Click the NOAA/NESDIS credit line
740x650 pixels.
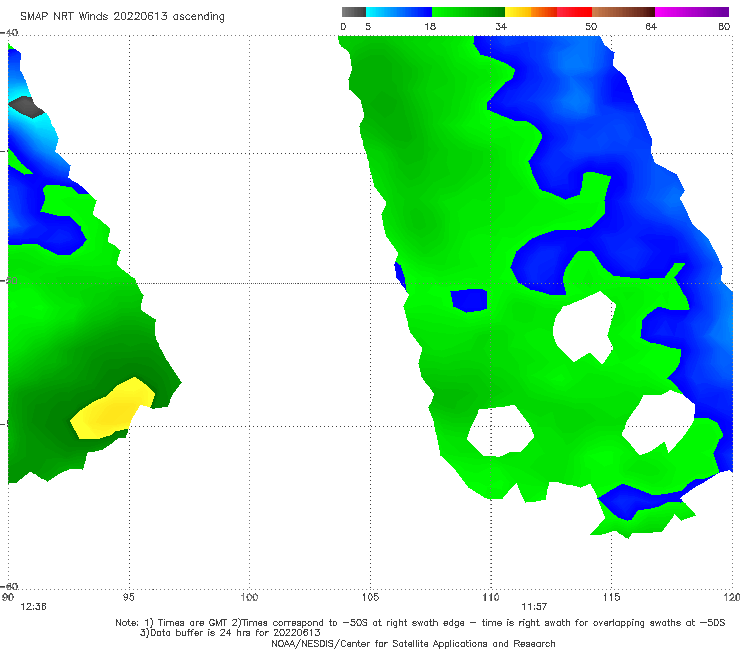(x=413, y=644)
